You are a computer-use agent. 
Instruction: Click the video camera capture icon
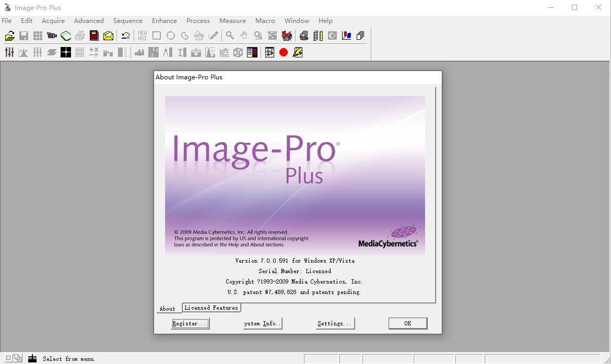(x=52, y=36)
